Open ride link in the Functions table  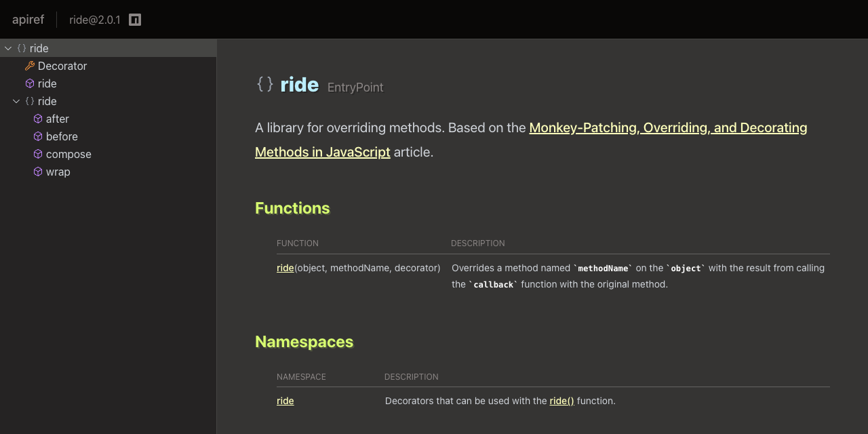[285, 268]
